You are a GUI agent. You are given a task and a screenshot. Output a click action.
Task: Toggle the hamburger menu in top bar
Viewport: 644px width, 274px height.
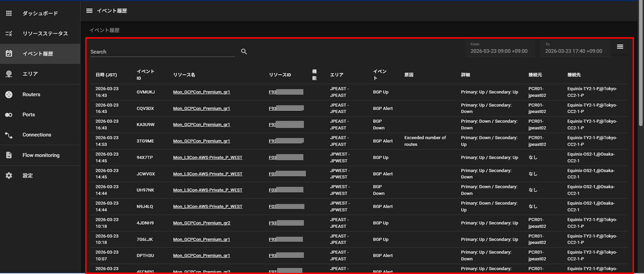pyautogui.click(x=89, y=11)
